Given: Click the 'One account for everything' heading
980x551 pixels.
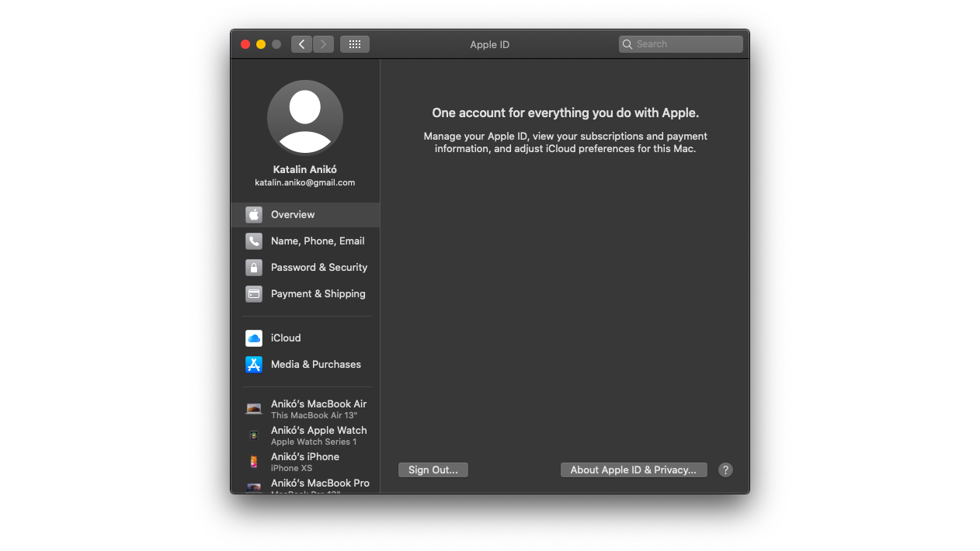Looking at the screenshot, I should point(565,113).
